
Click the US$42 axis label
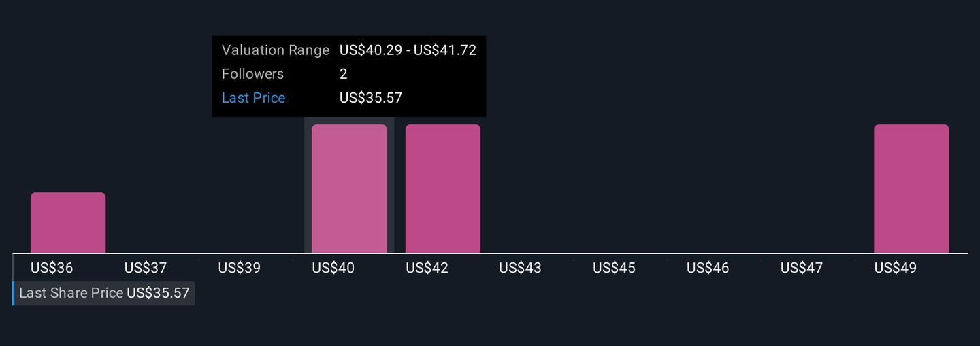[427, 268]
